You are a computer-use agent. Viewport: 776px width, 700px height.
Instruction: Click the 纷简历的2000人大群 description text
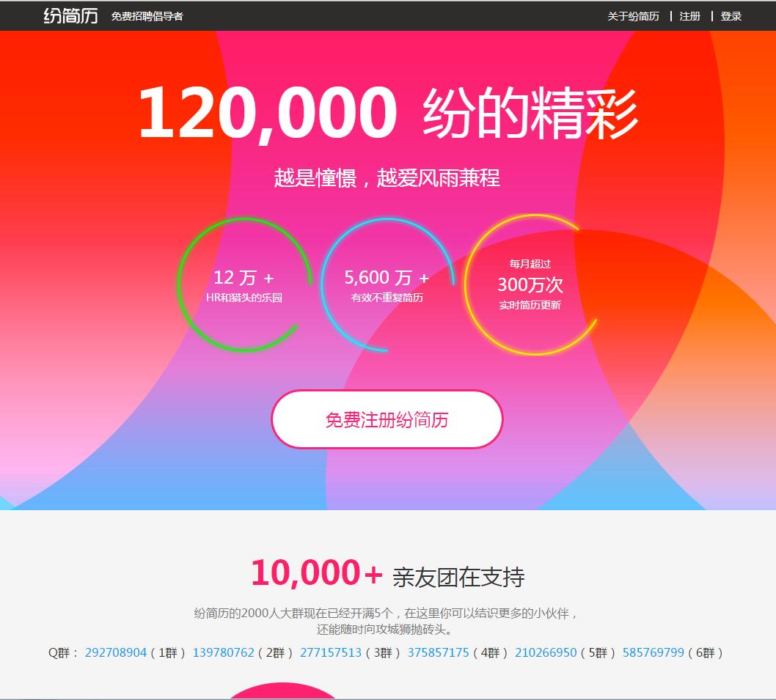pyautogui.click(x=387, y=622)
